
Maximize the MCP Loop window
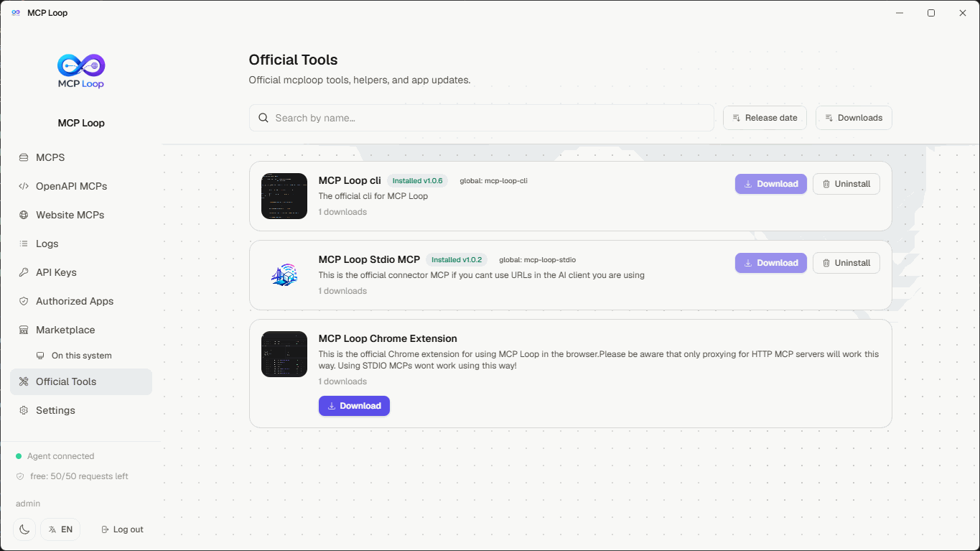point(931,13)
